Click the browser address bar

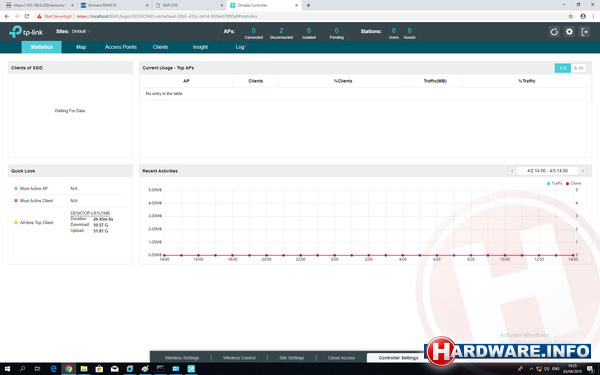point(298,16)
